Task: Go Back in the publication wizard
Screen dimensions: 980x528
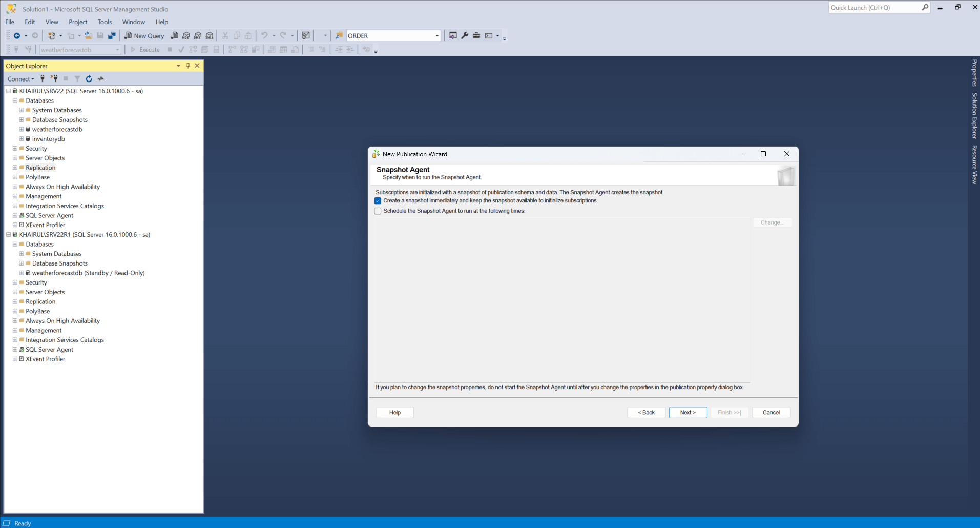Action: pos(646,413)
